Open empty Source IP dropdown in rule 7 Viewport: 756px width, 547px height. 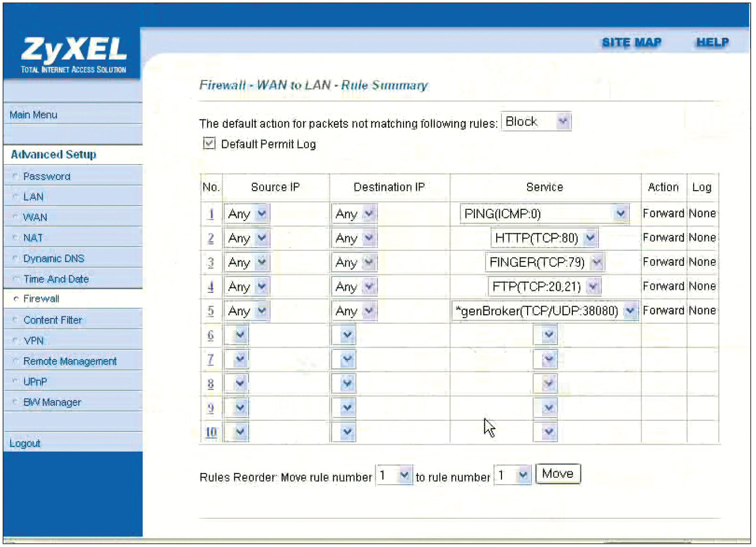tap(236, 360)
